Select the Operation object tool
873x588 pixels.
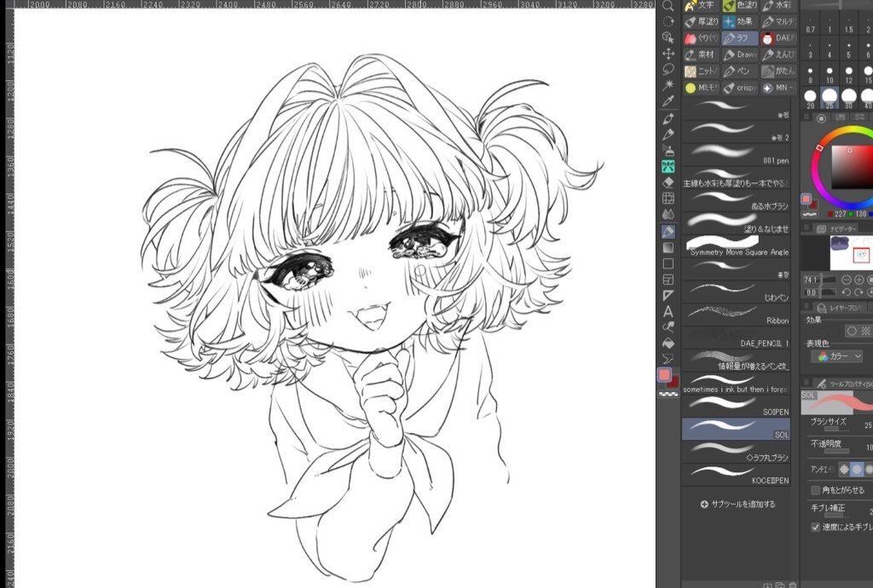[x=668, y=37]
